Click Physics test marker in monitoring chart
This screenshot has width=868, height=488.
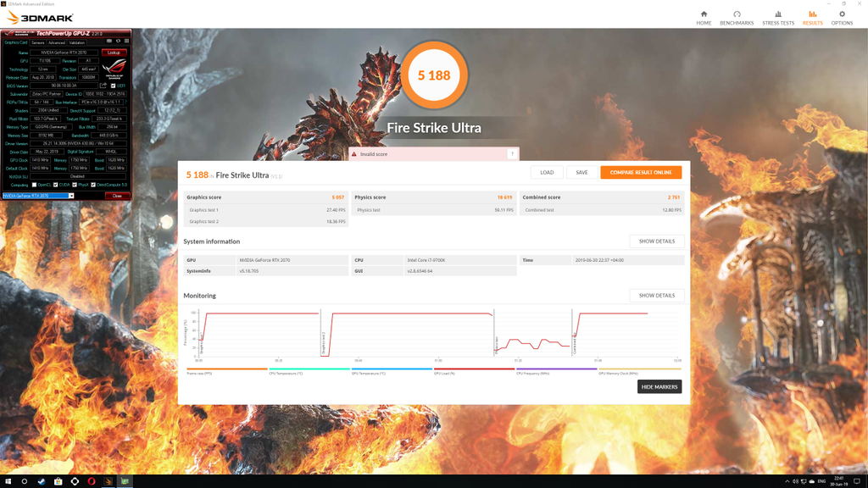(x=497, y=345)
